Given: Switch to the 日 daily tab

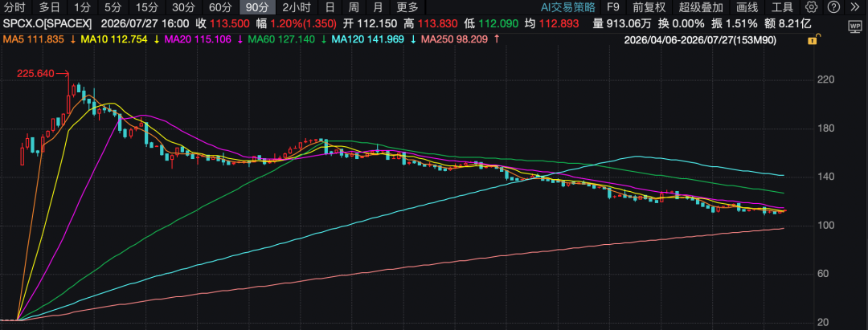Looking at the screenshot, I should 330,7.
